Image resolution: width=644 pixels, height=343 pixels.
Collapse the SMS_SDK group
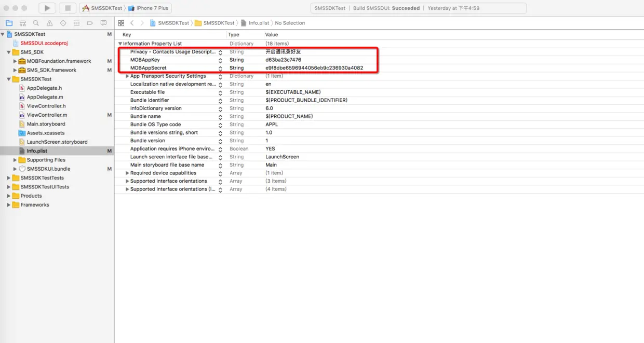[9, 52]
